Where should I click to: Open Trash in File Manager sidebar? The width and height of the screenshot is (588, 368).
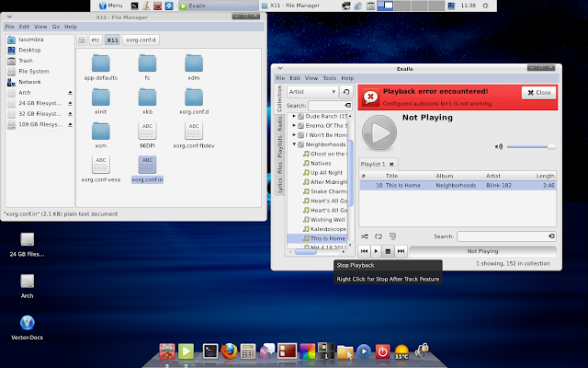coord(25,61)
